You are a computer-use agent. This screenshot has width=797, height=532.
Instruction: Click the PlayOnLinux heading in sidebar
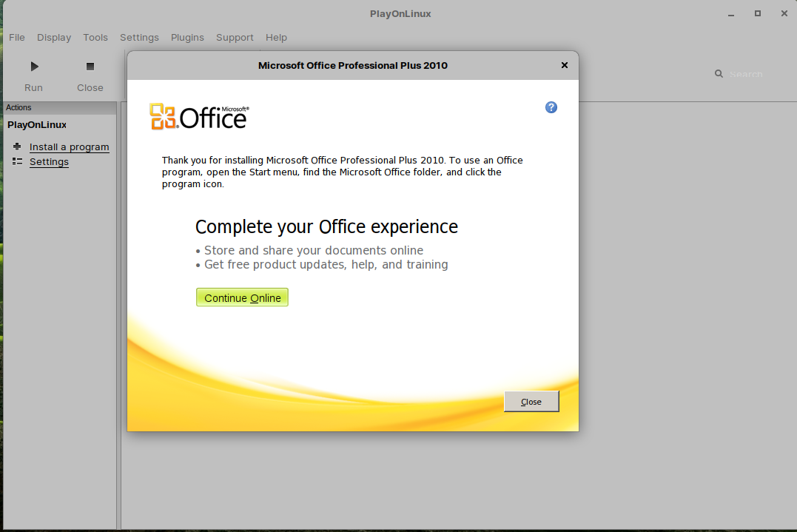pyautogui.click(x=36, y=124)
